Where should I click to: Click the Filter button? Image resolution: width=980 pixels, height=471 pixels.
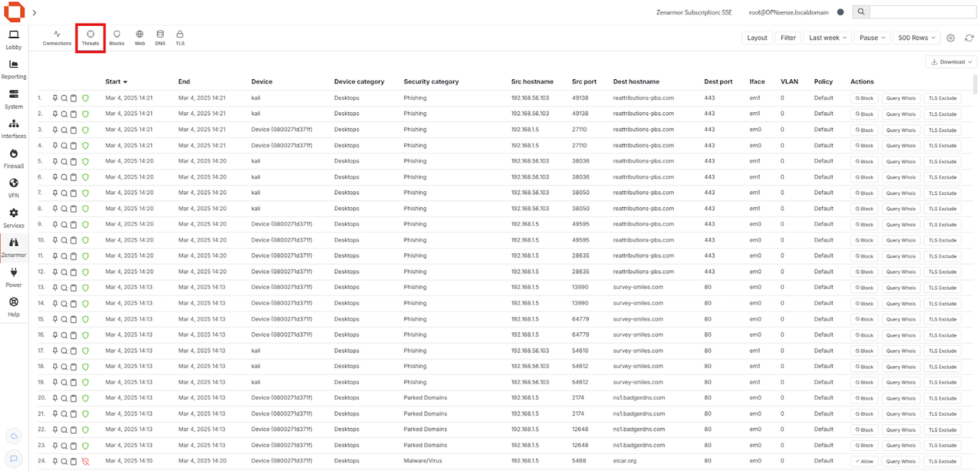click(x=788, y=38)
